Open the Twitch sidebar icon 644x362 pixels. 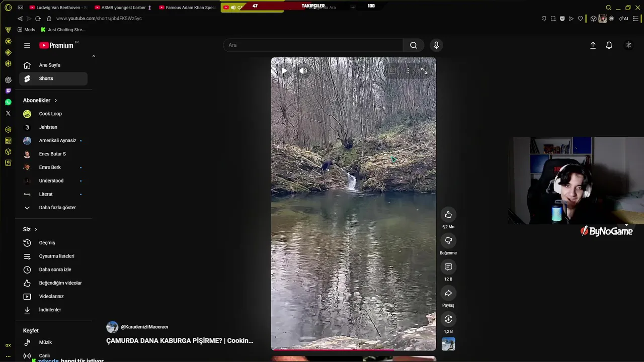pos(8,91)
